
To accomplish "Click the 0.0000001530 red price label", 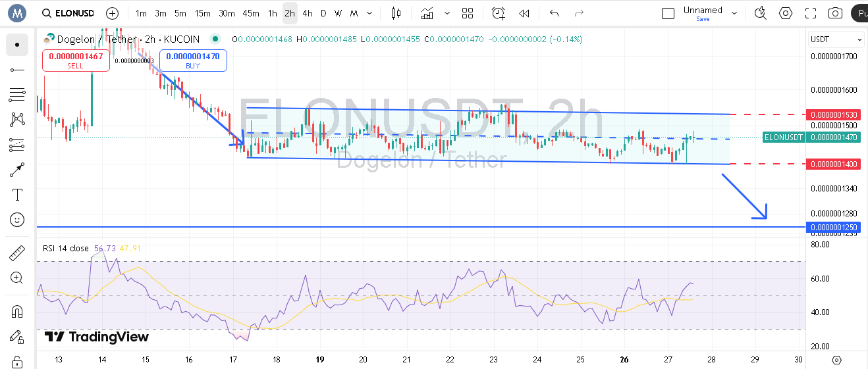I will pyautogui.click(x=834, y=114).
